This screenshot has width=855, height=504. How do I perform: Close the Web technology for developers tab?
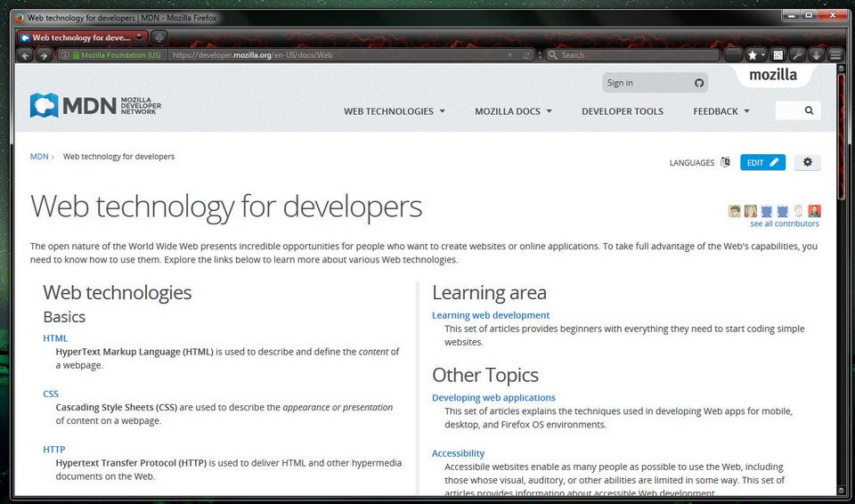[140, 37]
